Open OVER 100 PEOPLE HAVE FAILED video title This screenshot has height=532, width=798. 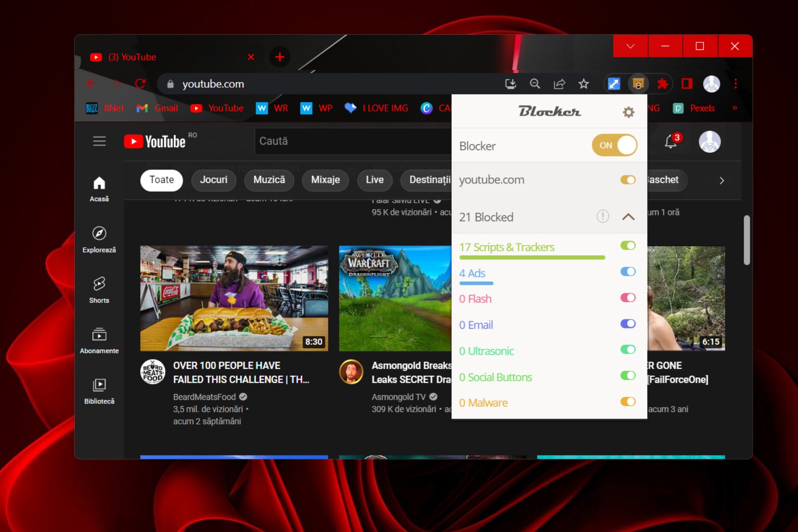[x=241, y=372]
